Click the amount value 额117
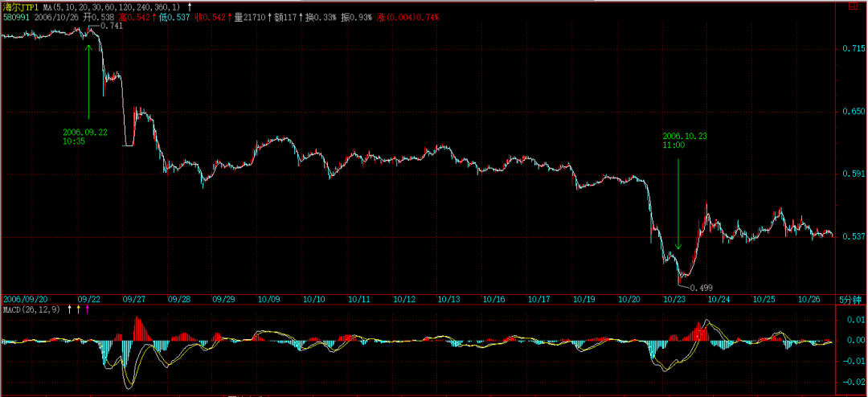The width and height of the screenshot is (868, 397). click(285, 18)
